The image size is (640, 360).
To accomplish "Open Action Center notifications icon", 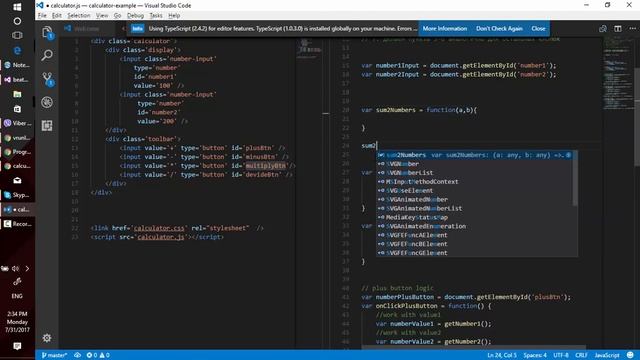I will pyautogui.click(x=17, y=346).
